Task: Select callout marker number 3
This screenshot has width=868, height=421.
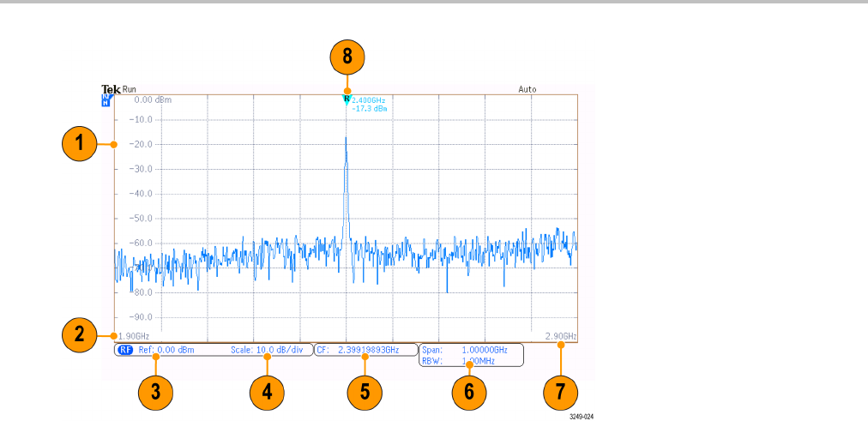Action: 155,392
